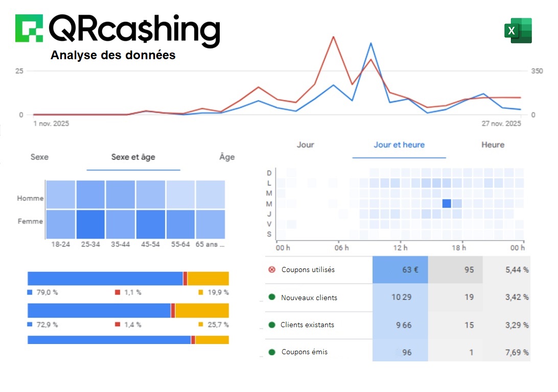Click the Homme 18-24 heatmap cell
Image resolution: width=558 pixels, height=392 pixels.
pos(61,194)
